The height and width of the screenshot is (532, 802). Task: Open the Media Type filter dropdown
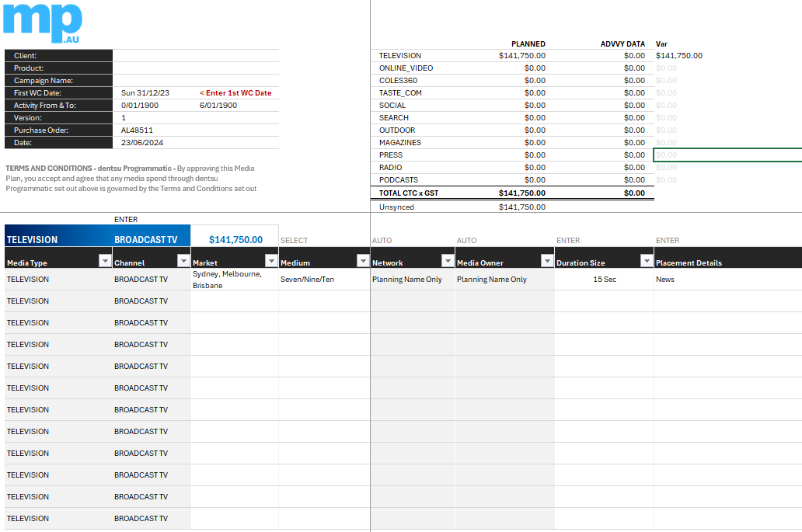tap(105, 261)
